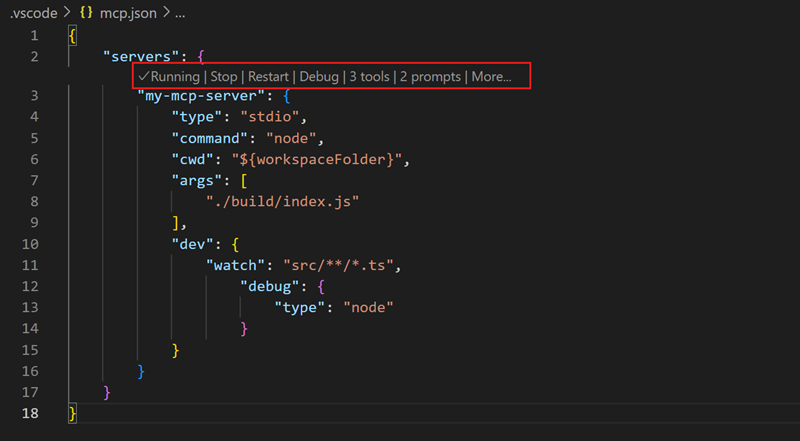Click the Running checkmark status in CodeLens
The height and width of the screenshot is (441, 800).
(170, 76)
